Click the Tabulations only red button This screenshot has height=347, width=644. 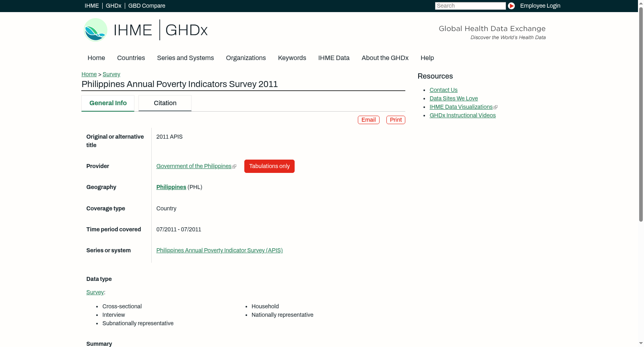(x=269, y=166)
